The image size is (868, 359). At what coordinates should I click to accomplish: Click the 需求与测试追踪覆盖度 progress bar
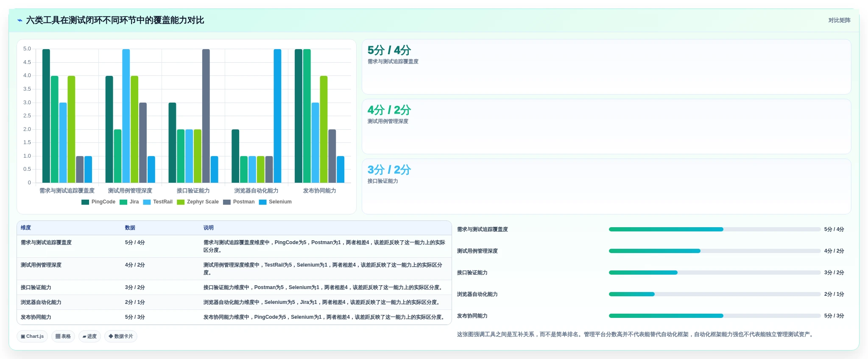(714, 229)
